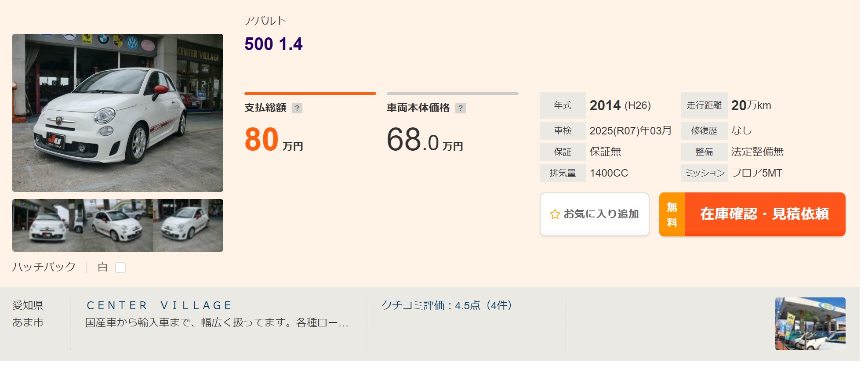Click the 整備 spec label
The height and width of the screenshot is (380, 868).
click(705, 152)
